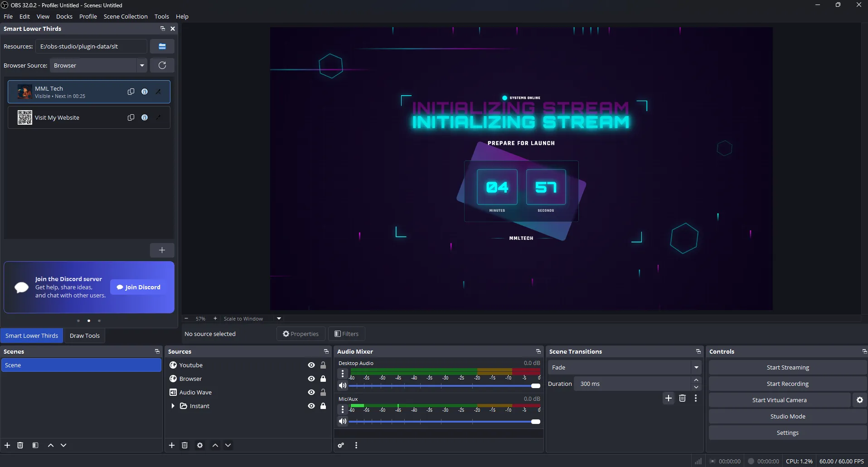This screenshot has width=868, height=467.
Task: Delete the selected source
Action: (x=184, y=445)
